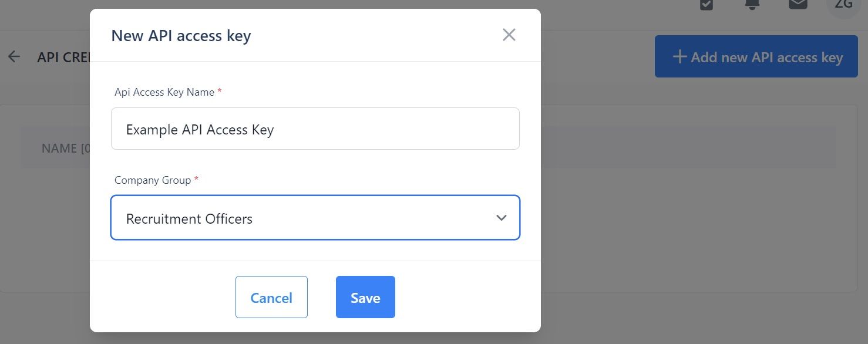Expand the Company Group chevron arrow
This screenshot has height=344, width=868.
501,218
